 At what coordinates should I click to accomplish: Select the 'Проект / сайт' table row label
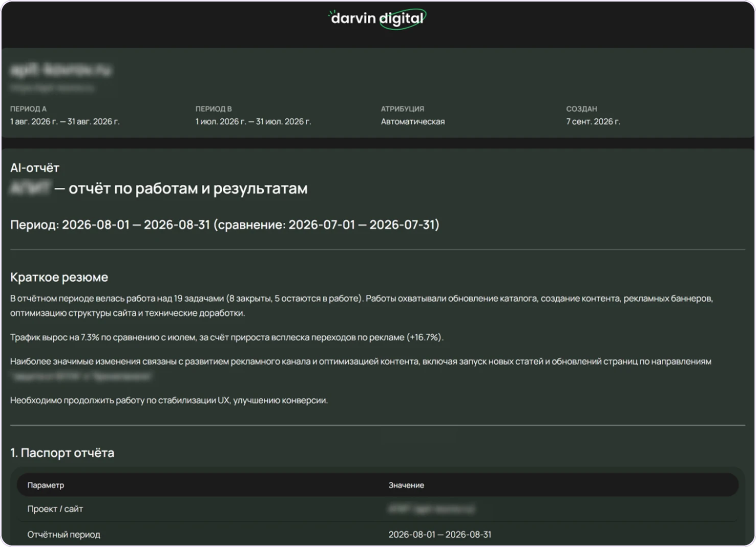click(x=55, y=509)
